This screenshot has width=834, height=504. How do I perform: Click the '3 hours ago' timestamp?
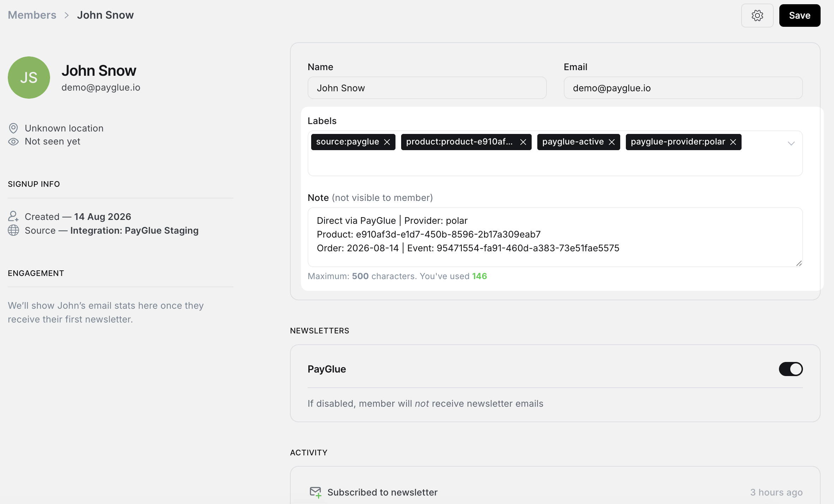point(776,492)
